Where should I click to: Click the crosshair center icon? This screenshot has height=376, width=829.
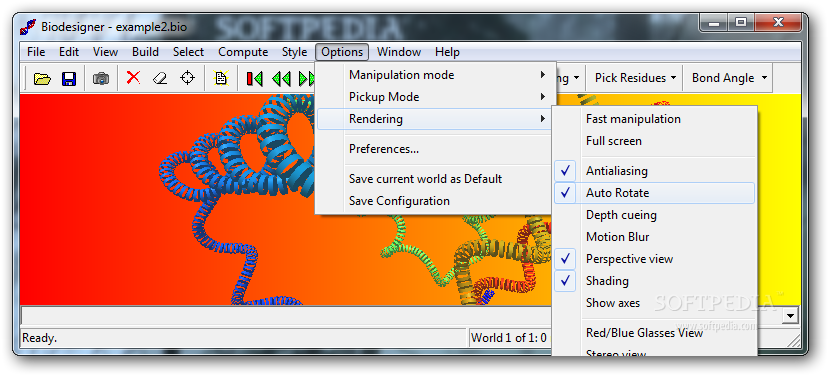pyautogui.click(x=187, y=78)
